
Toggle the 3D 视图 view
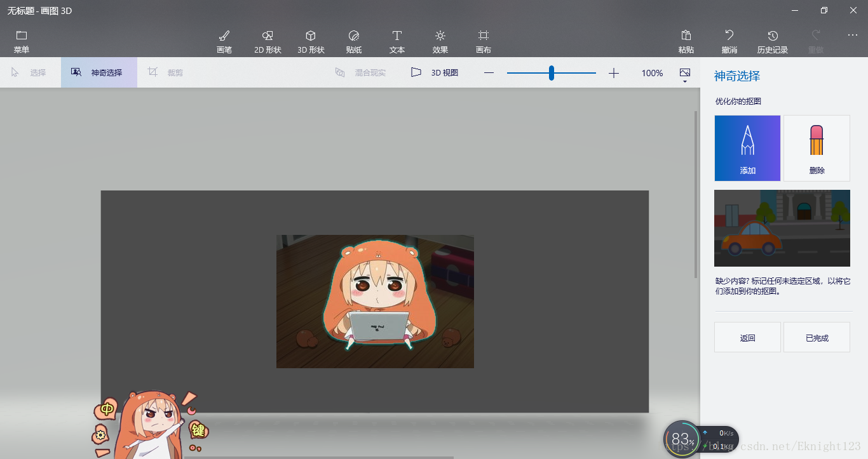(x=435, y=72)
